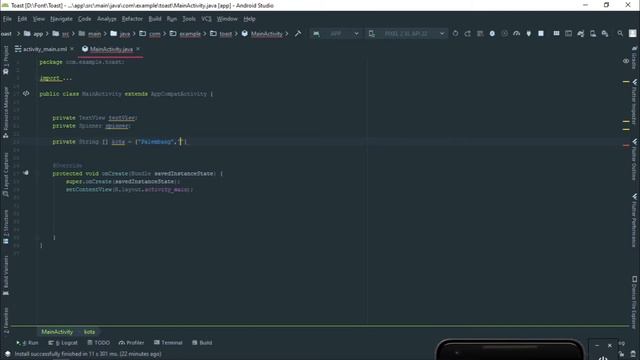Image resolution: width=640 pixels, height=360 pixels.
Task: Open the Logcat tool window
Action: coord(63,342)
